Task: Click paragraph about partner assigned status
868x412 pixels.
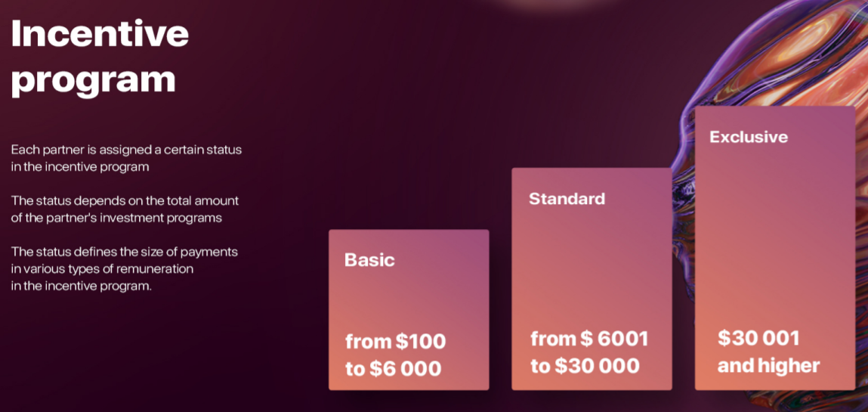Action: 126,159
